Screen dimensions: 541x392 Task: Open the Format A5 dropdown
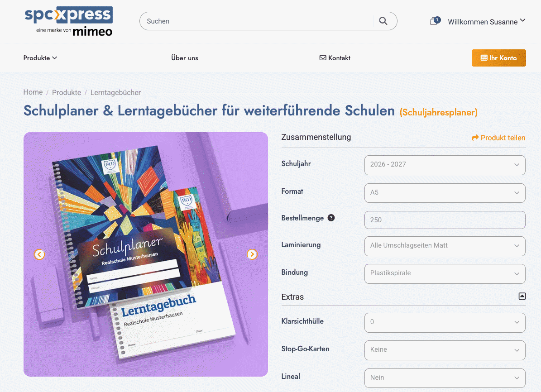[445, 193]
